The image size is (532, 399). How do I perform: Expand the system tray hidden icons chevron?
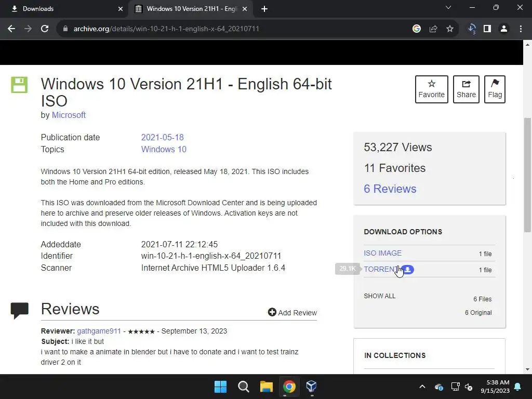[x=422, y=387]
